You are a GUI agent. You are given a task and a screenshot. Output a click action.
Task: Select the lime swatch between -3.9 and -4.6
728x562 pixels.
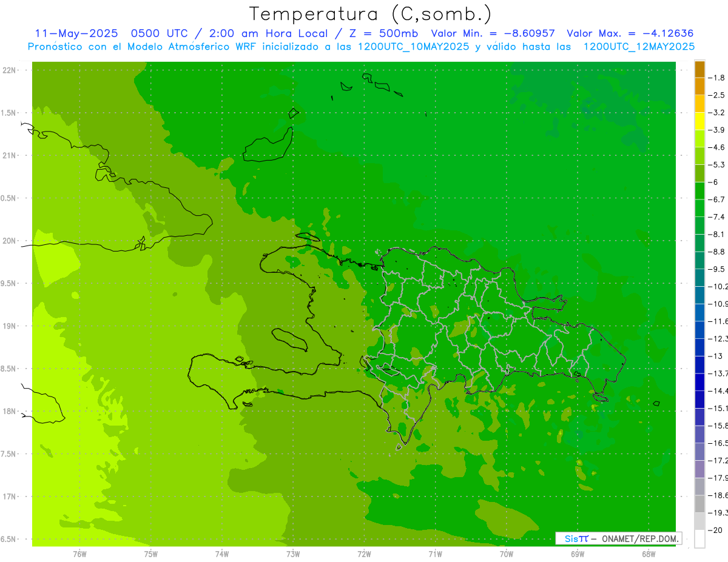(699, 139)
